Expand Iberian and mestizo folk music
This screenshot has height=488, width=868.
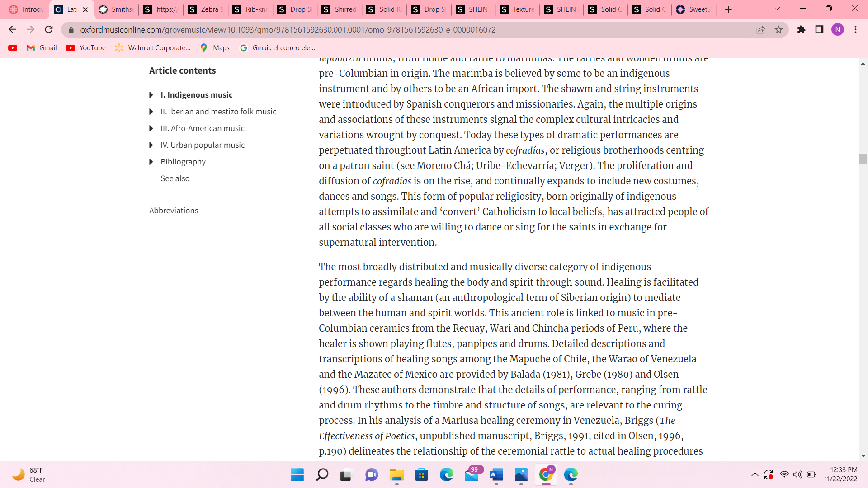tap(151, 112)
